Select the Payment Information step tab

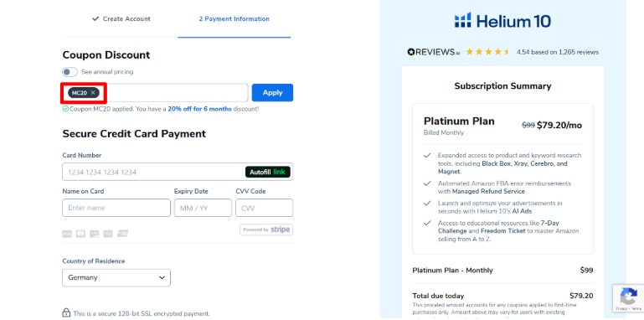tap(234, 19)
